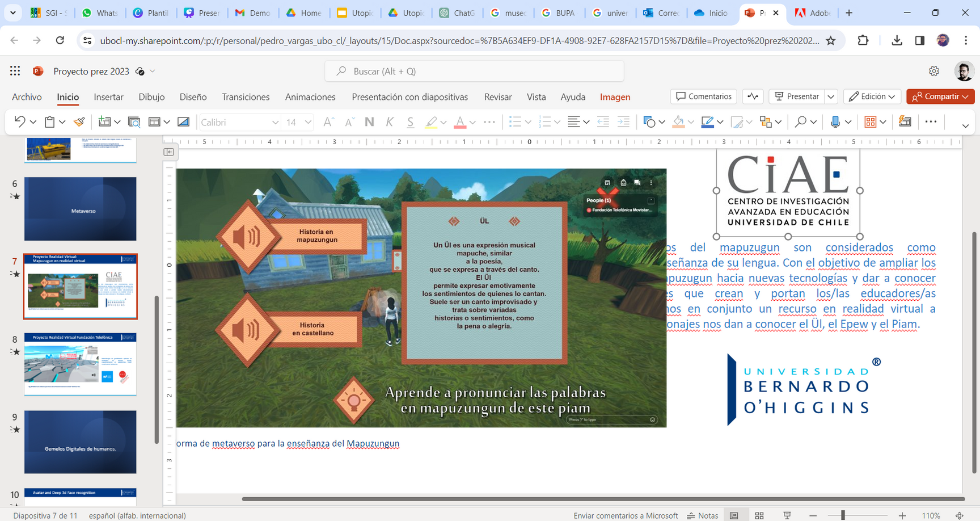Click the Format Painter brush icon
The width and height of the screenshot is (980, 521).
click(79, 122)
